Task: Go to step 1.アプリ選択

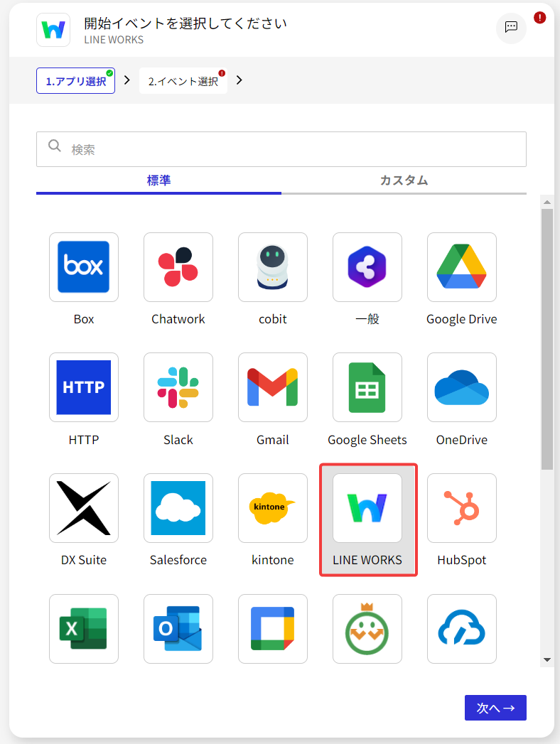Action: click(75, 81)
